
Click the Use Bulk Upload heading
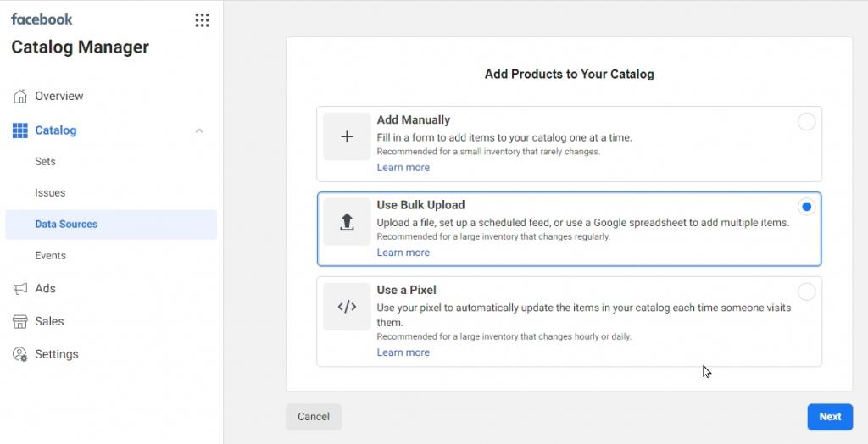(x=420, y=205)
